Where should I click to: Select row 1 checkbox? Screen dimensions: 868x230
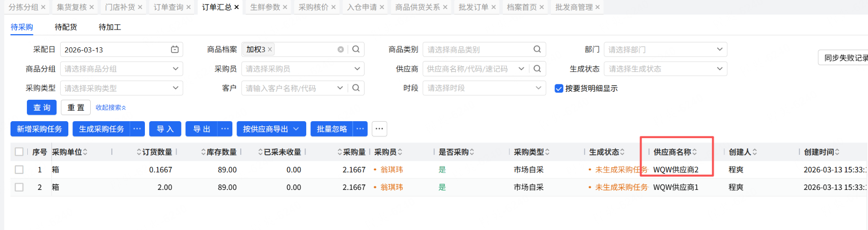tap(19, 169)
